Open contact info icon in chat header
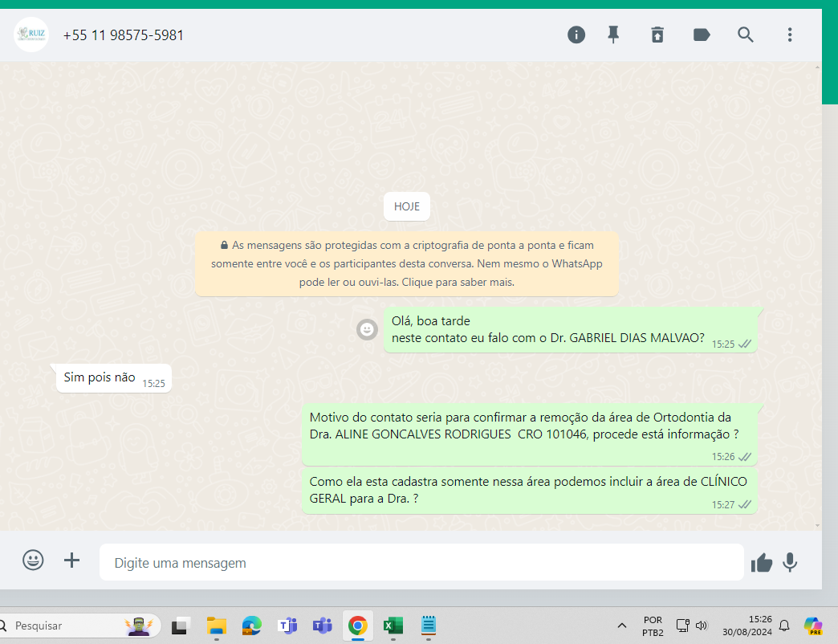This screenshot has height=644, width=838. pyautogui.click(x=576, y=35)
